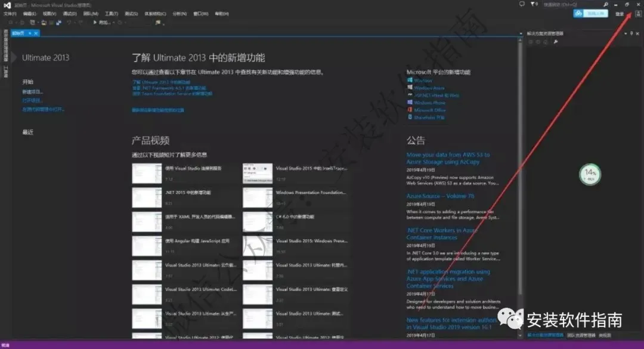Viewport: 644px width, 349px height.
Task: Open the 体系结构(C) menu
Action: (x=155, y=14)
